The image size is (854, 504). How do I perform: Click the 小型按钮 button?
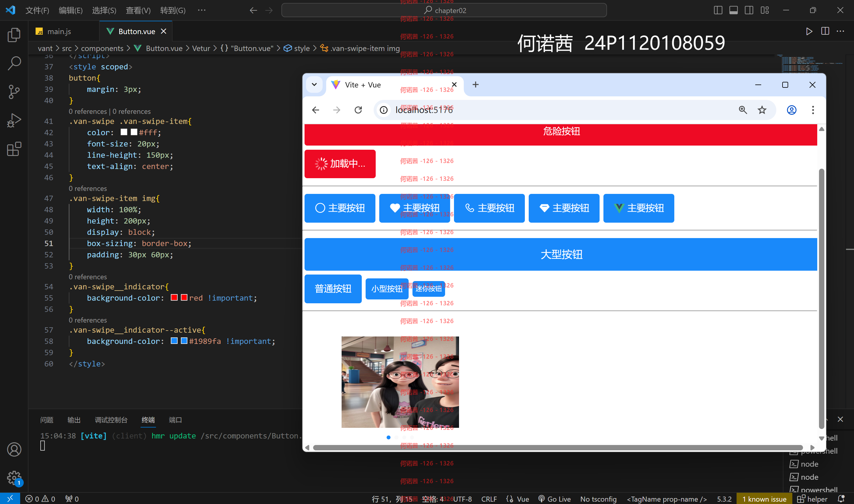(387, 289)
